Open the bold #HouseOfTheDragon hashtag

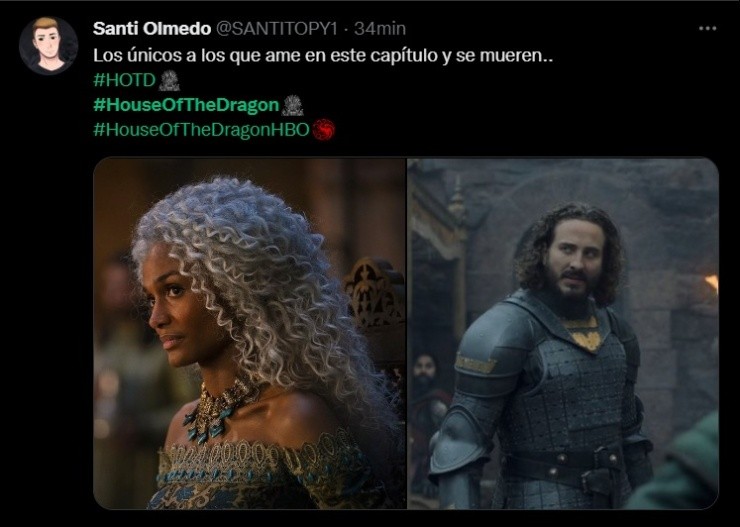[x=186, y=105]
